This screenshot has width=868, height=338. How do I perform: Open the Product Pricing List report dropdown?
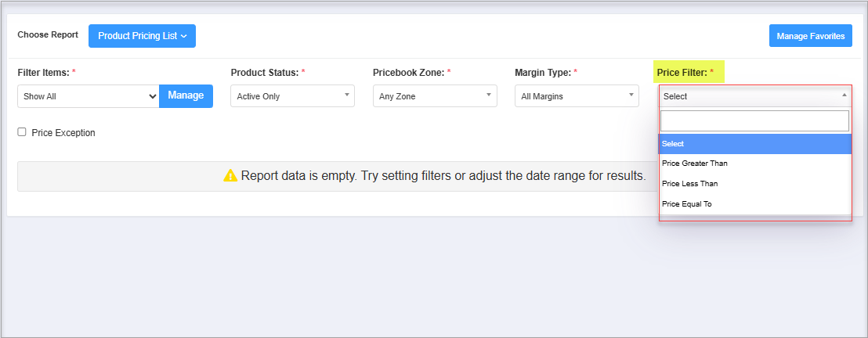(143, 36)
